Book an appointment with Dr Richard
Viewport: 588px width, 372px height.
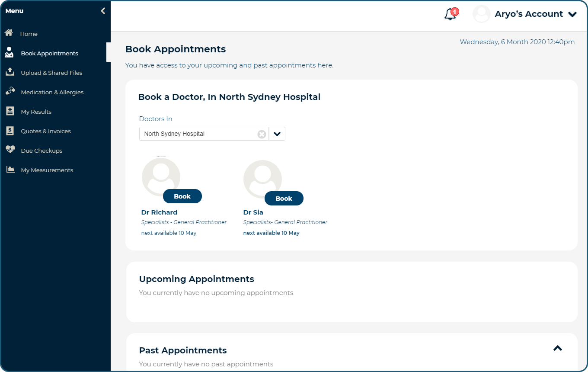pos(182,196)
